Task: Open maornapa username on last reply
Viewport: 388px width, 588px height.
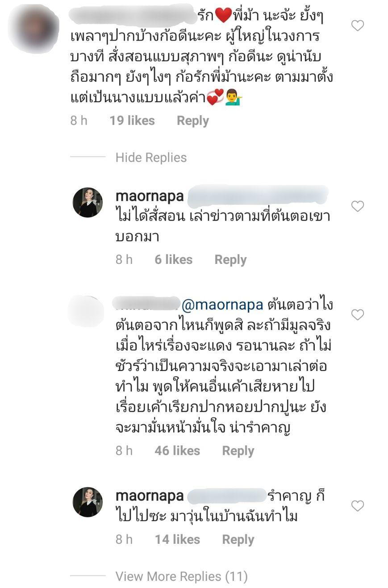Action: (150, 496)
